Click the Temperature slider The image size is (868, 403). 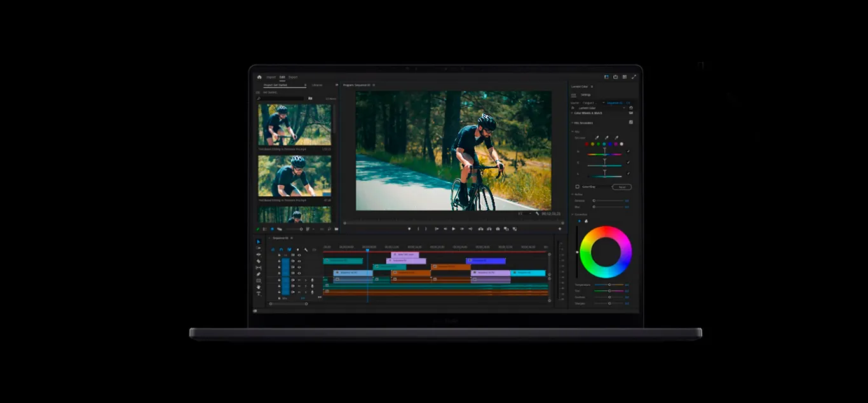point(609,284)
